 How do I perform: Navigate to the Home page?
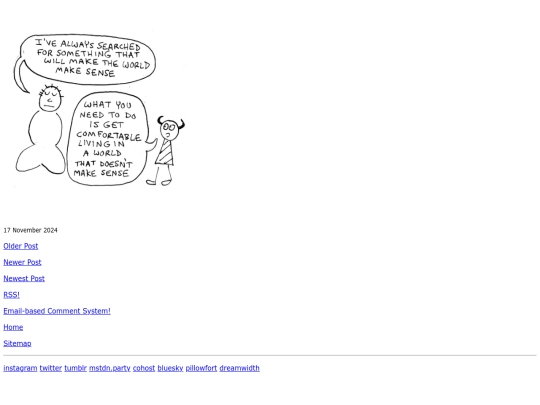pos(13,327)
